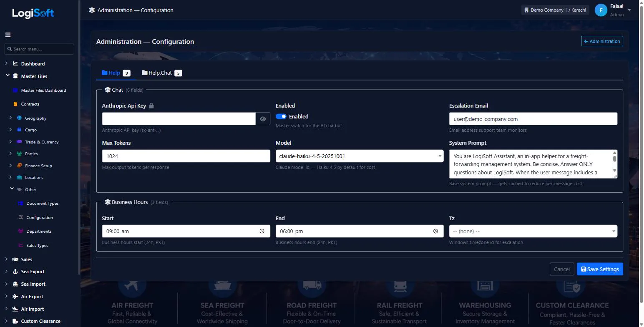The height and width of the screenshot is (327, 644).
Task: Click the Contracts link in sidebar
Action: pos(30,104)
